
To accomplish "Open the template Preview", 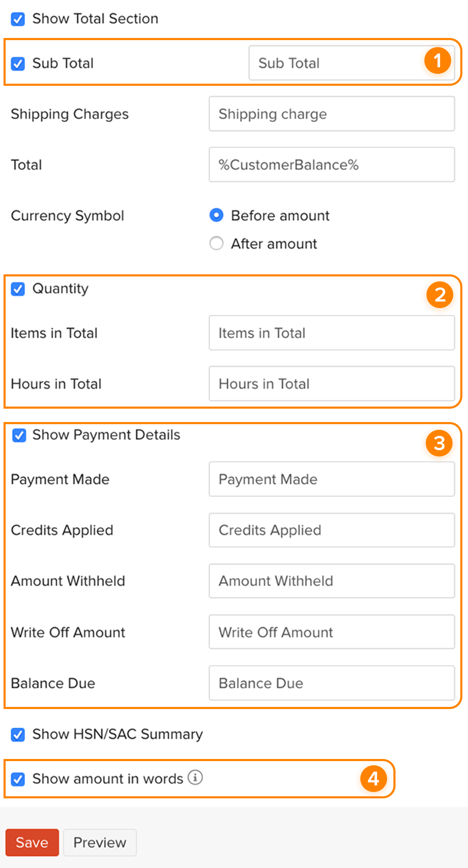I will click(x=100, y=842).
